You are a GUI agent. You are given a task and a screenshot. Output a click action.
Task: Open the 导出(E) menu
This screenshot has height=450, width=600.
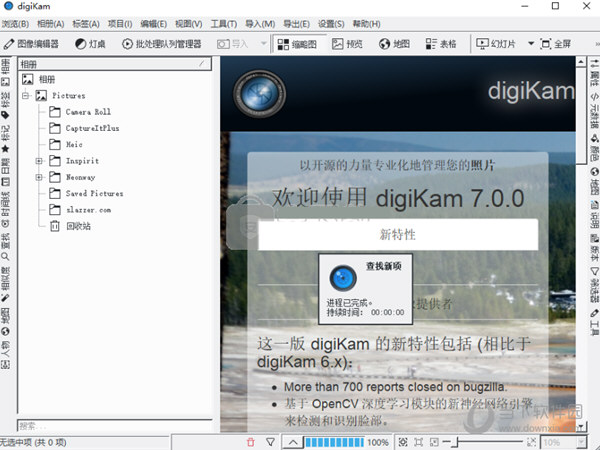(x=297, y=24)
